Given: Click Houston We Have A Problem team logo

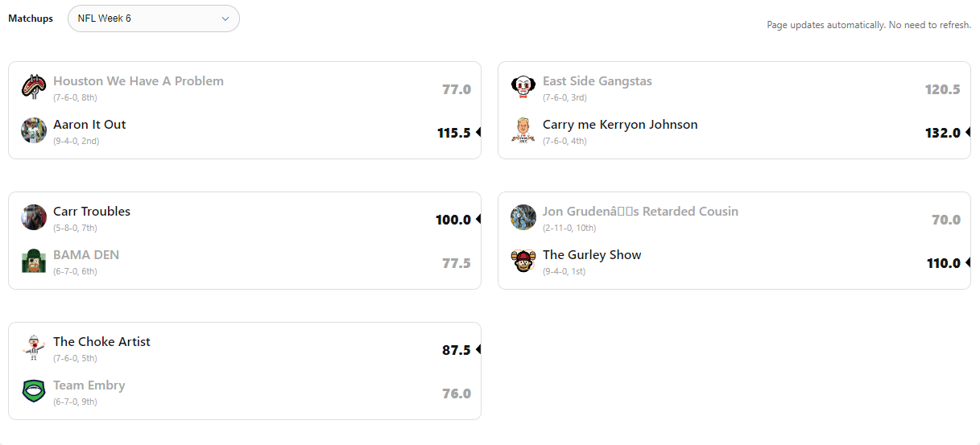Looking at the screenshot, I should [x=34, y=87].
